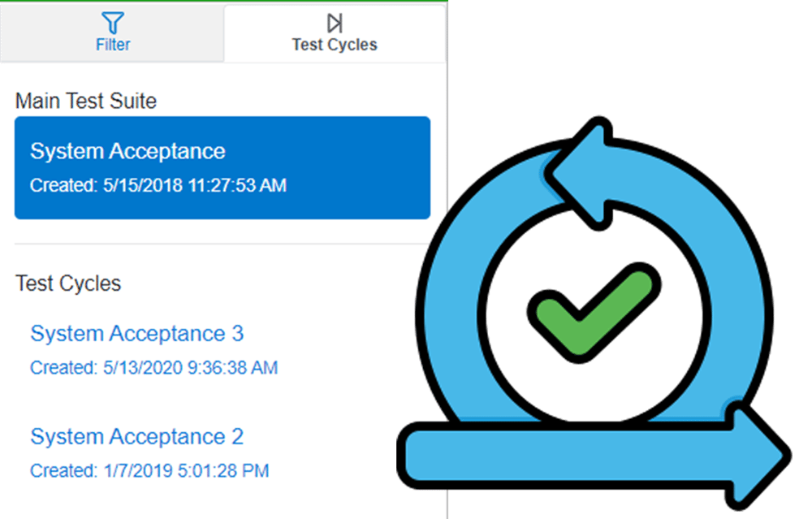The height and width of the screenshot is (519, 812).
Task: Open System Acceptance 2 test cycle
Action: 136,436
